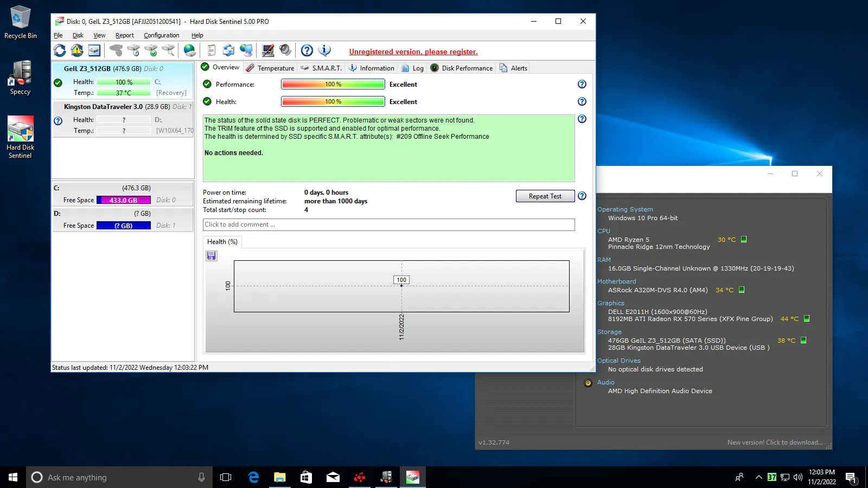Click the Repeat Test button
The width and height of the screenshot is (868, 488).
545,196
